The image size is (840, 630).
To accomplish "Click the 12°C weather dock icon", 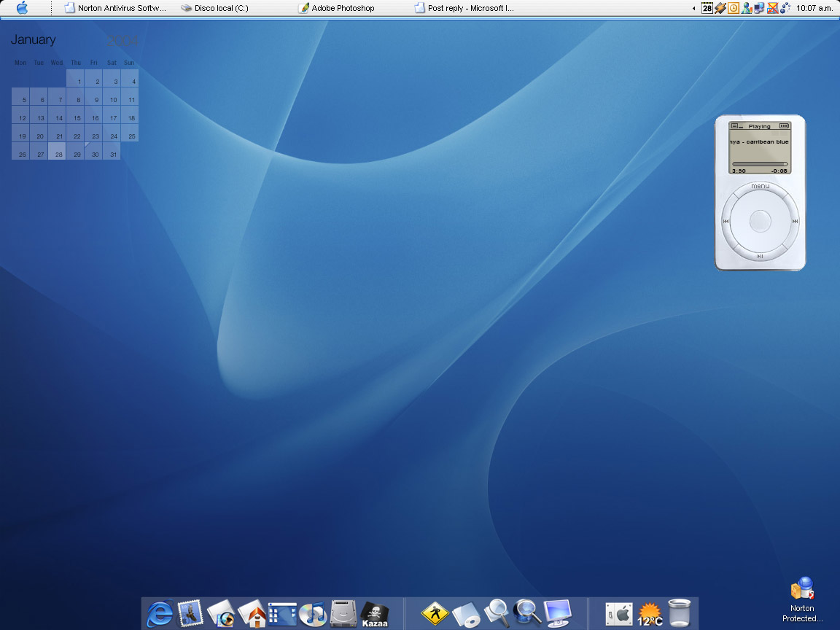I will tap(650, 615).
